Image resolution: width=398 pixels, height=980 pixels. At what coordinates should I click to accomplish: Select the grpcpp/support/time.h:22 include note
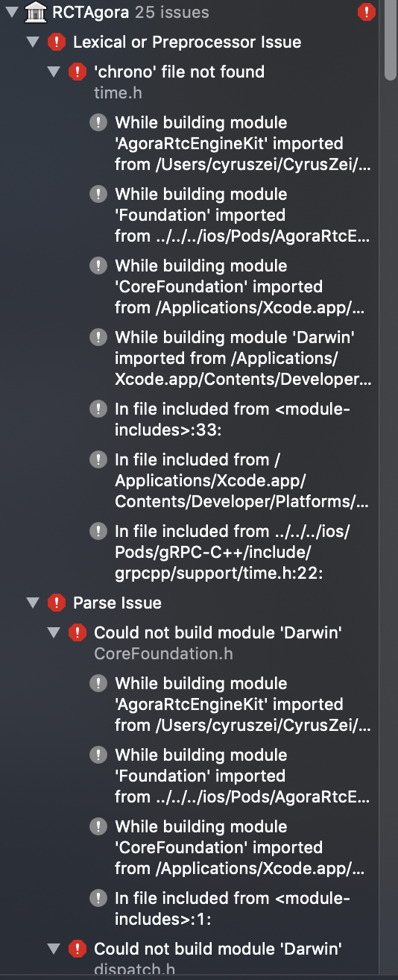click(232, 552)
